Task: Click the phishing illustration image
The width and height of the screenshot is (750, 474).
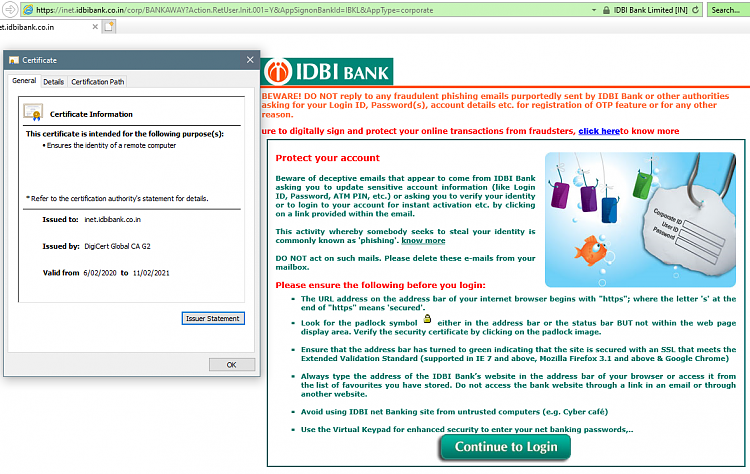Action: [x=640, y=220]
